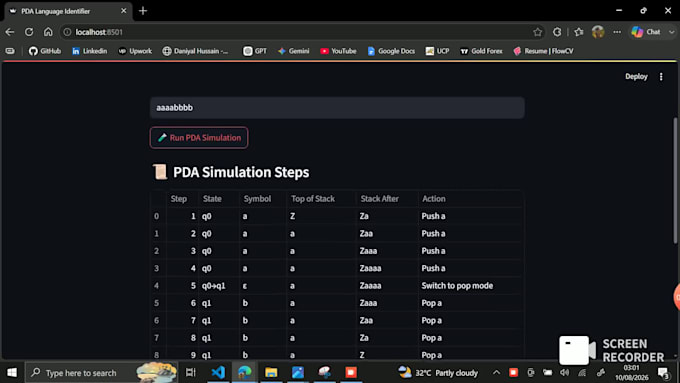The height and width of the screenshot is (383, 680).
Task: Switch to Edge browser on taskbar
Action: point(245,372)
